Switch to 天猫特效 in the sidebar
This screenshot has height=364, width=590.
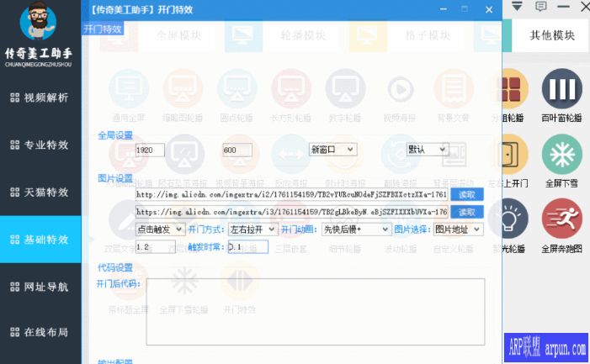pyautogui.click(x=40, y=193)
